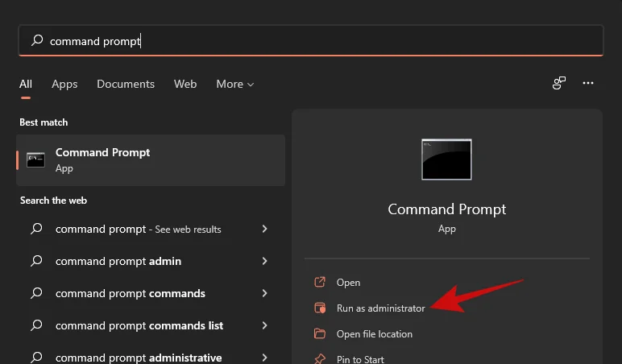Screen dimensions: 622x364
Task: Switch to the Apps tab
Action: (64, 84)
